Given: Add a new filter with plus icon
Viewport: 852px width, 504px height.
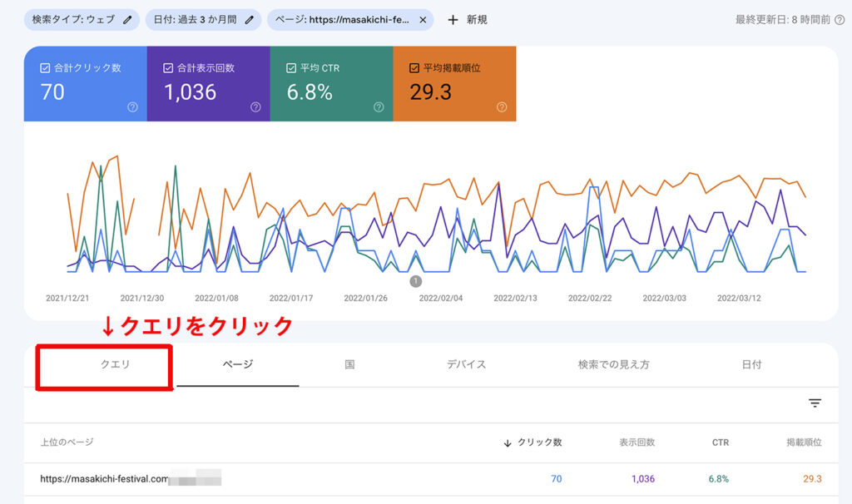Looking at the screenshot, I should click(453, 20).
